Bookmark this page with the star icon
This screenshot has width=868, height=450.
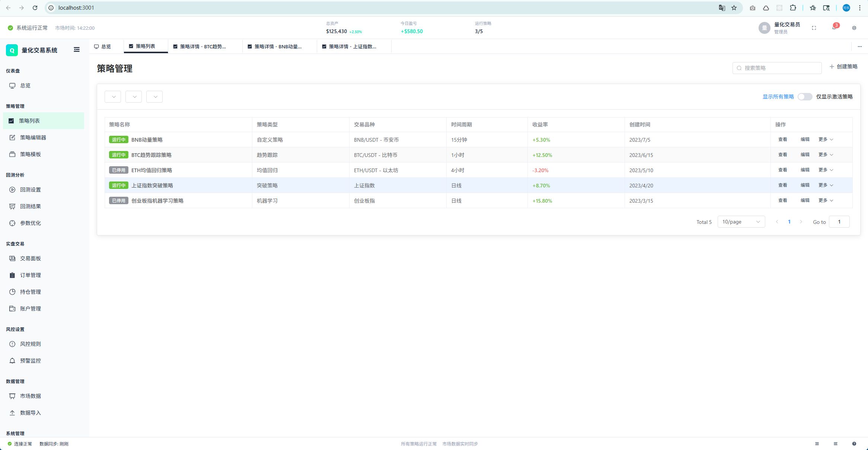pos(734,8)
